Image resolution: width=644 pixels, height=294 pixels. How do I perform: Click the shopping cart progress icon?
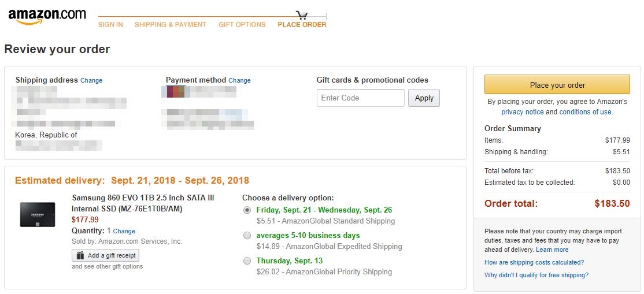coord(302,15)
